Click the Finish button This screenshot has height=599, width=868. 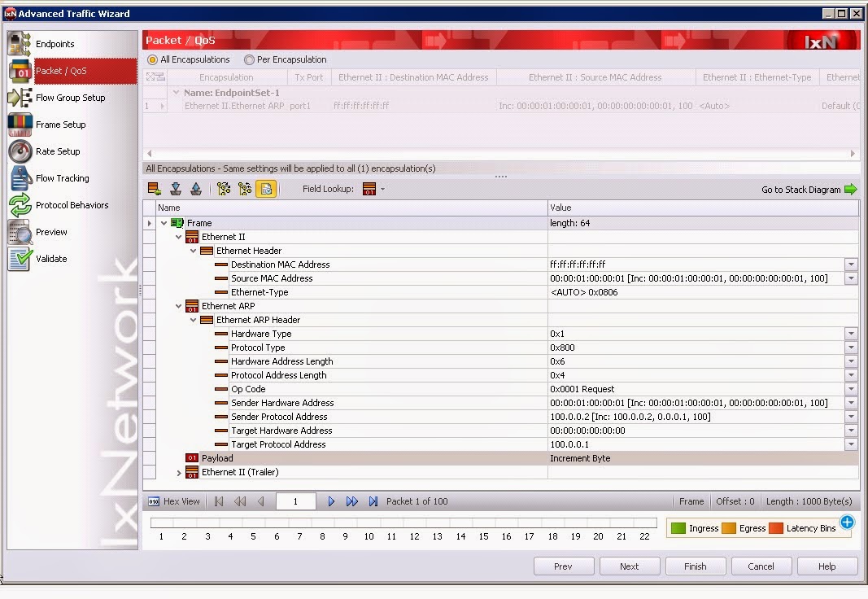click(696, 566)
